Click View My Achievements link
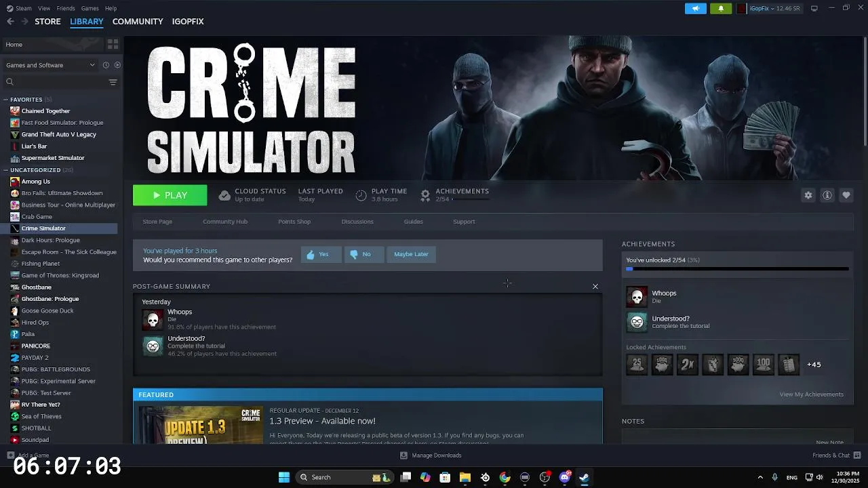 tap(811, 394)
